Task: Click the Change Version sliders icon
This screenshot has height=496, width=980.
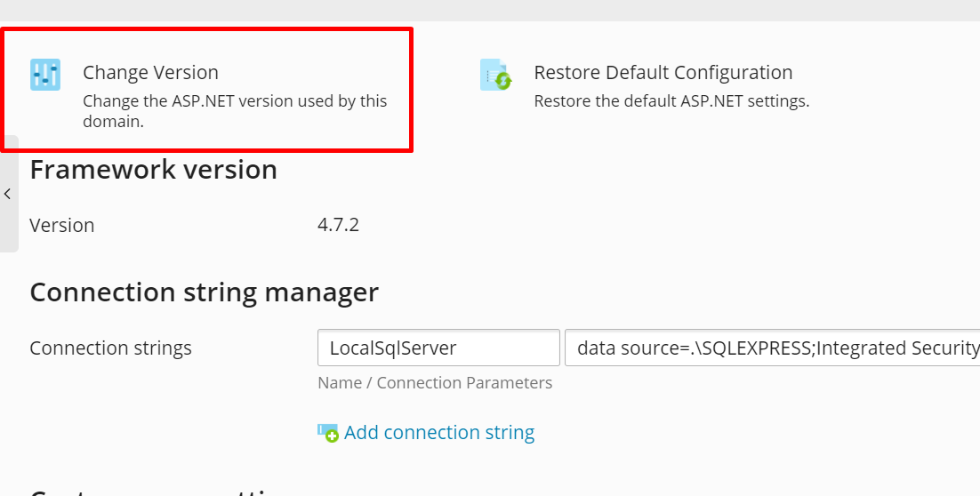Action: 45,75
